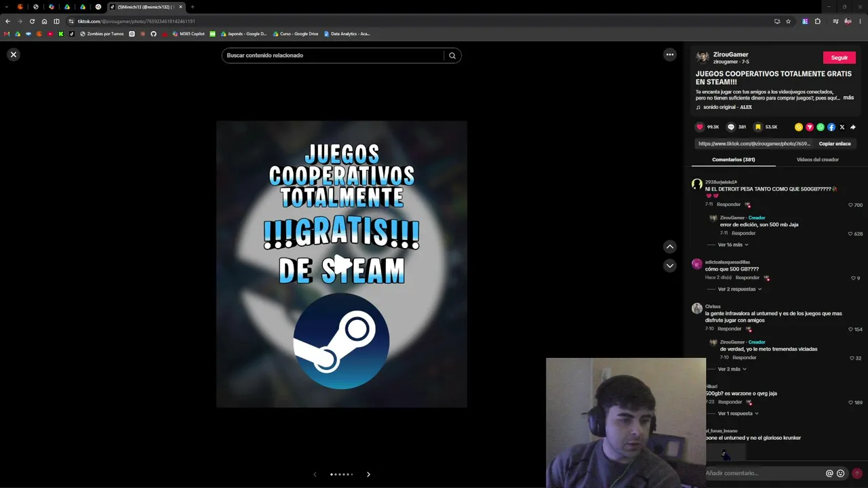This screenshot has height=488, width=868.
Task: Open the GitHub bookmark icon
Action: (x=153, y=34)
